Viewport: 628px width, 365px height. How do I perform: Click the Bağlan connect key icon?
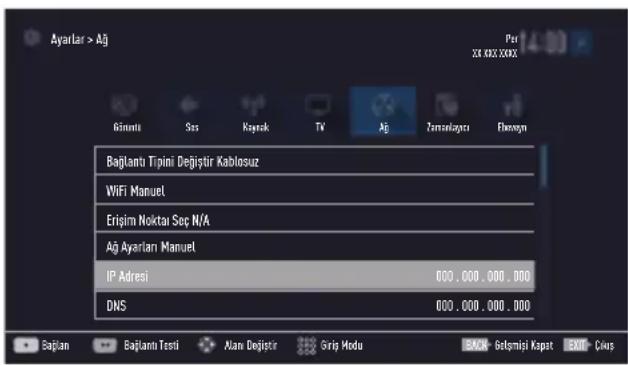tap(26, 345)
